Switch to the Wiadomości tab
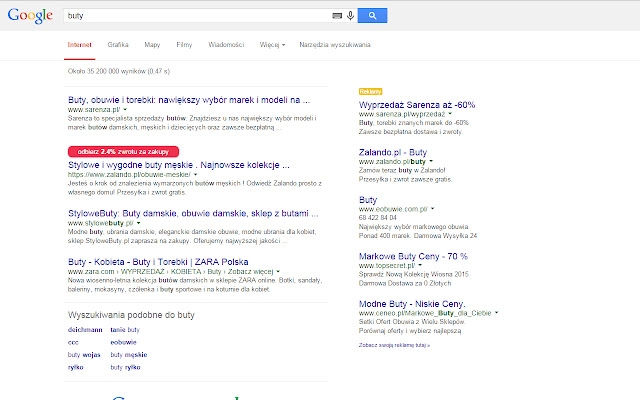The height and width of the screenshot is (400, 640). point(226,45)
